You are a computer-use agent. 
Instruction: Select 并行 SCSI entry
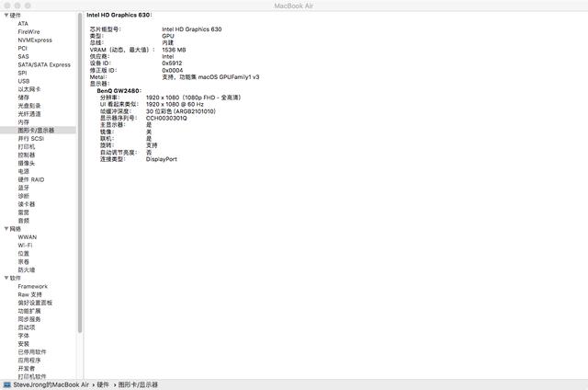(x=31, y=139)
